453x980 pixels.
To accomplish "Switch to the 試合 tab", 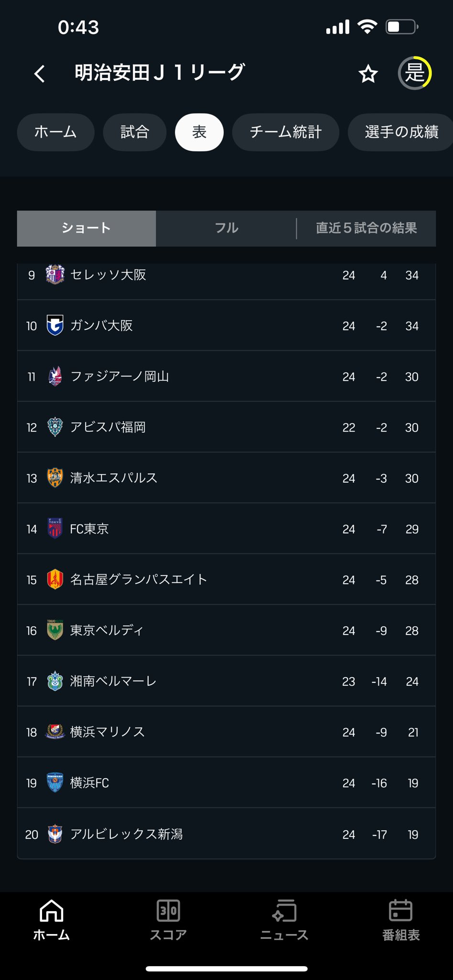I will click(135, 132).
